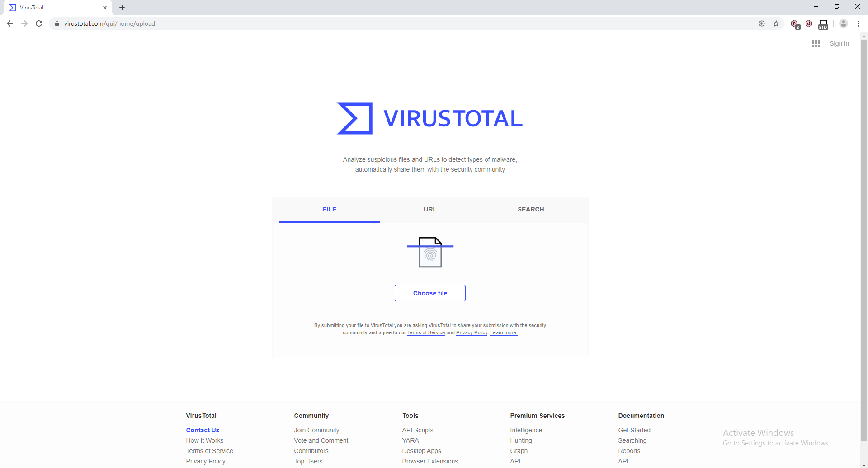
Task: Click the VirusTotal tab favicon
Action: coord(13,8)
